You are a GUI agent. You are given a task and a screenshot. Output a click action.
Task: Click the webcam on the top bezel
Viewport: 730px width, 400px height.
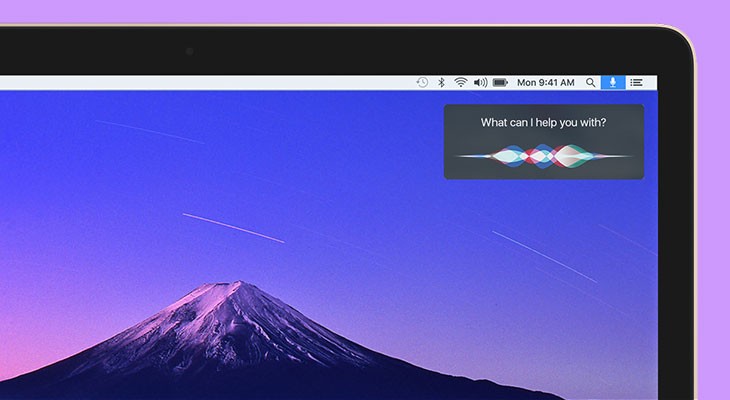190,50
